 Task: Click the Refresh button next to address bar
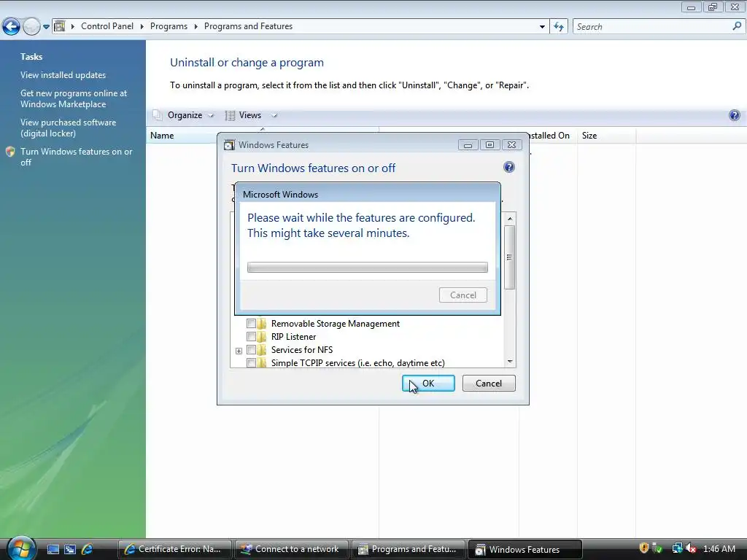pyautogui.click(x=559, y=27)
